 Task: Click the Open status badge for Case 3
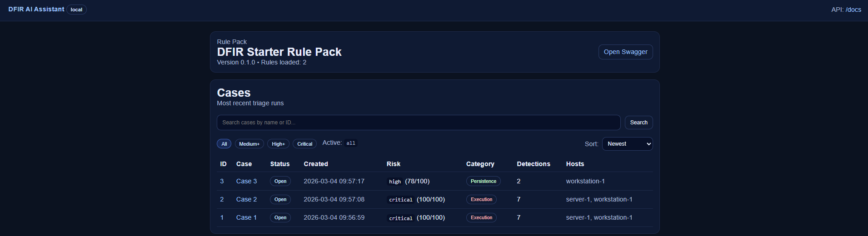click(x=280, y=181)
